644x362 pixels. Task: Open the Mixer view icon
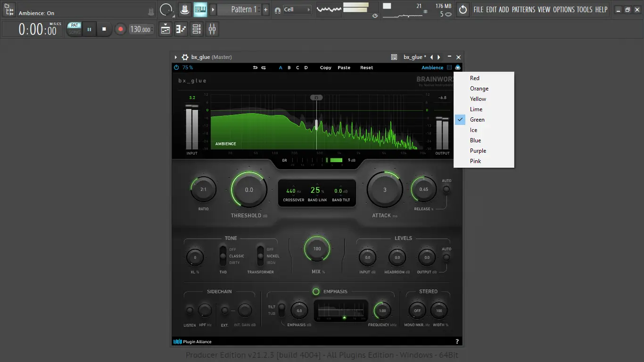(x=212, y=29)
